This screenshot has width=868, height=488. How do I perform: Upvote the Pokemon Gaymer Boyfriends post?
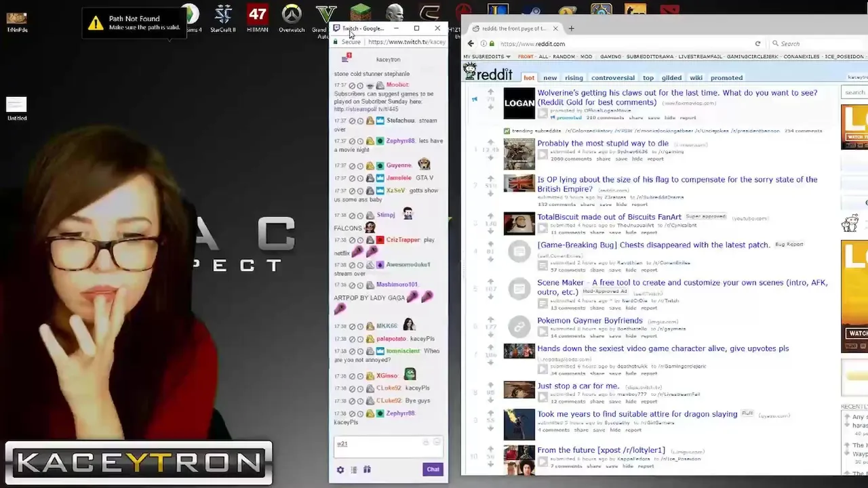pyautogui.click(x=490, y=319)
